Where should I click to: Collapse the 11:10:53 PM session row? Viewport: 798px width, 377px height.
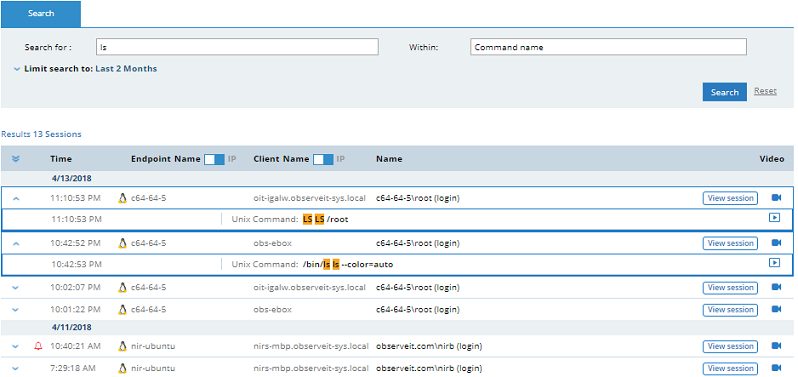[x=16, y=198]
